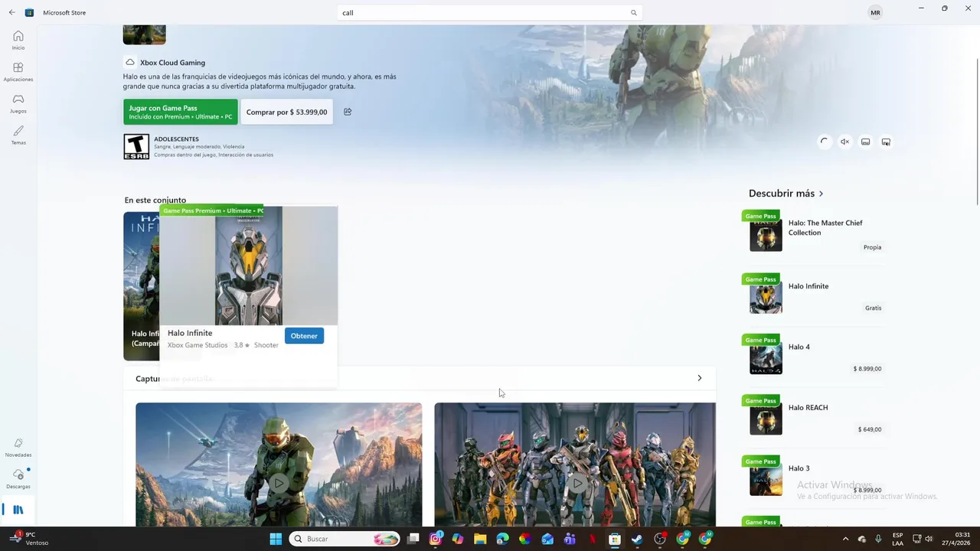Open File Explorer from the taskbar
980x551 pixels.
coord(480,539)
